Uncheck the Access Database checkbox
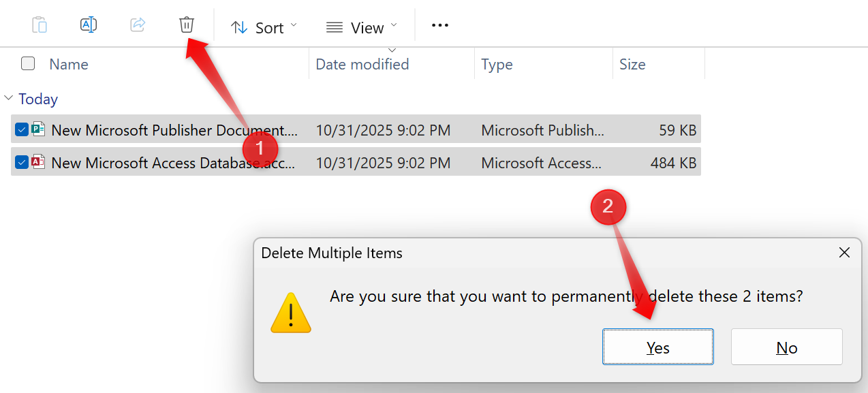 pos(22,162)
